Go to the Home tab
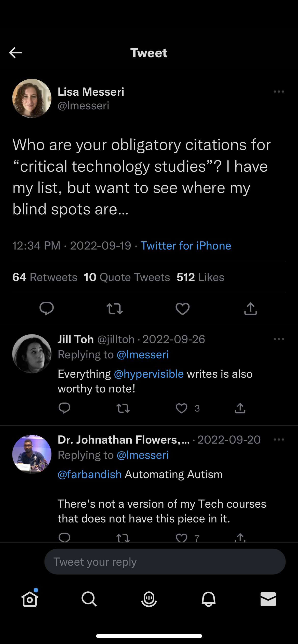 tap(30, 599)
